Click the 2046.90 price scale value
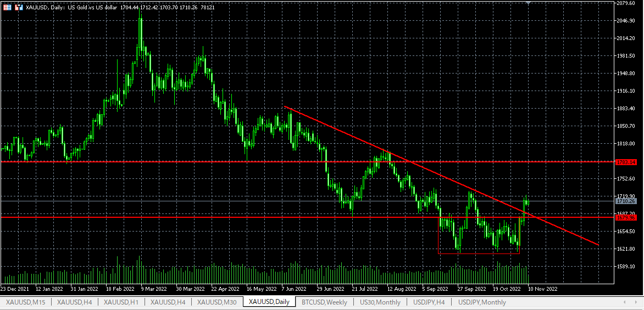 click(x=626, y=20)
